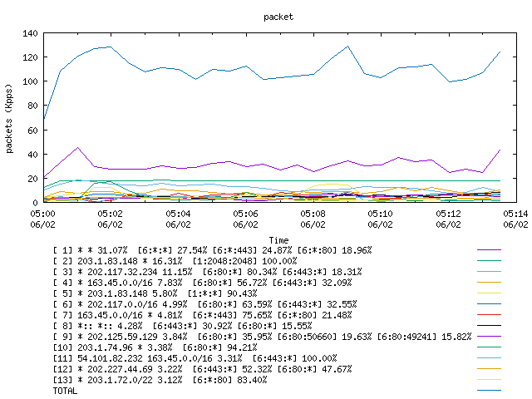This screenshot has height=399, width=532.
Task: Click legend entry [11] 54.101.82.232 163.45.0.0/16
Action: pos(195,358)
